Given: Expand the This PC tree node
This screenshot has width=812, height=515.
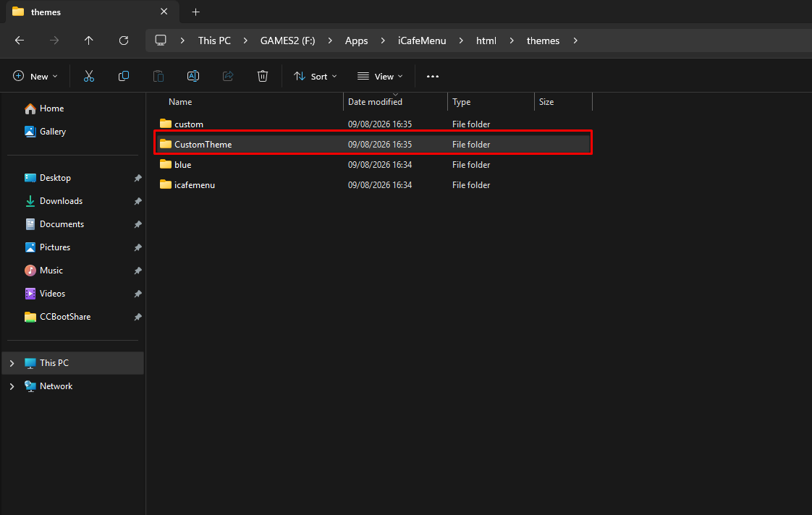Looking at the screenshot, I should (x=12, y=363).
